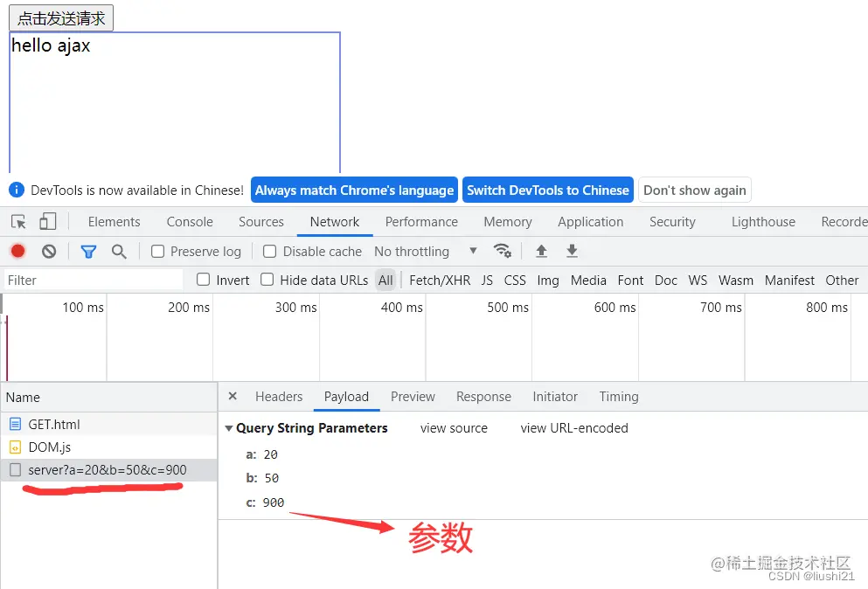The width and height of the screenshot is (868, 589).
Task: Click the export HAR download arrow icon
Action: click(572, 251)
